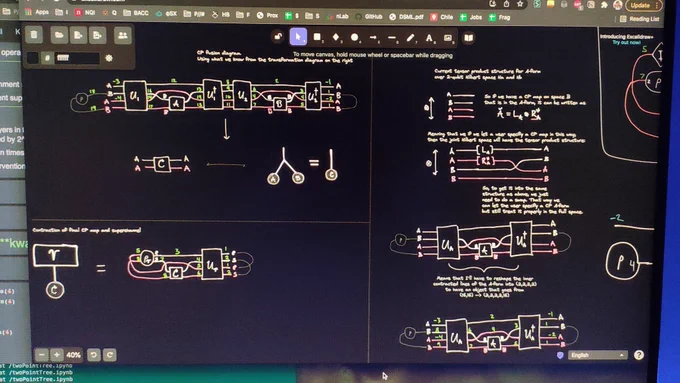Click the background hex color field
Image resolution: width=680 pixels, height=383 pixels.
77,58
